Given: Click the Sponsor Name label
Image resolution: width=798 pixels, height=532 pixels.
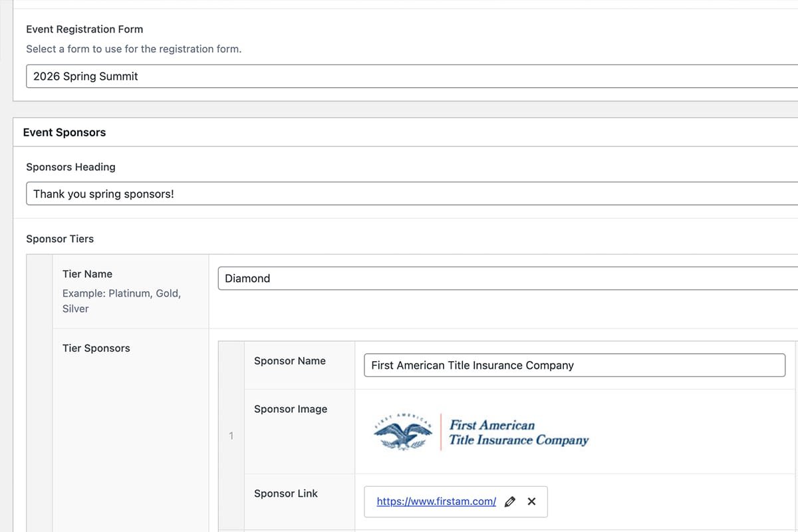Looking at the screenshot, I should [289, 361].
